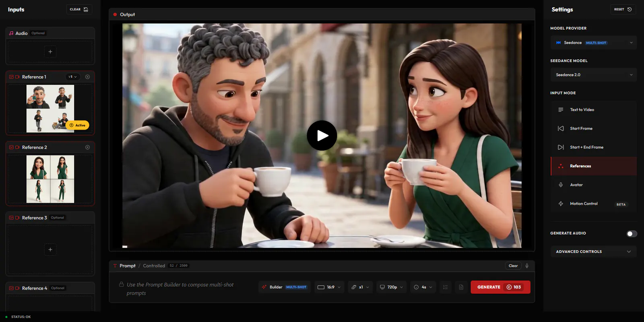This screenshot has width=644, height=322.
Task: Click the video camera icon beside Reference 3
Action: 17,218
